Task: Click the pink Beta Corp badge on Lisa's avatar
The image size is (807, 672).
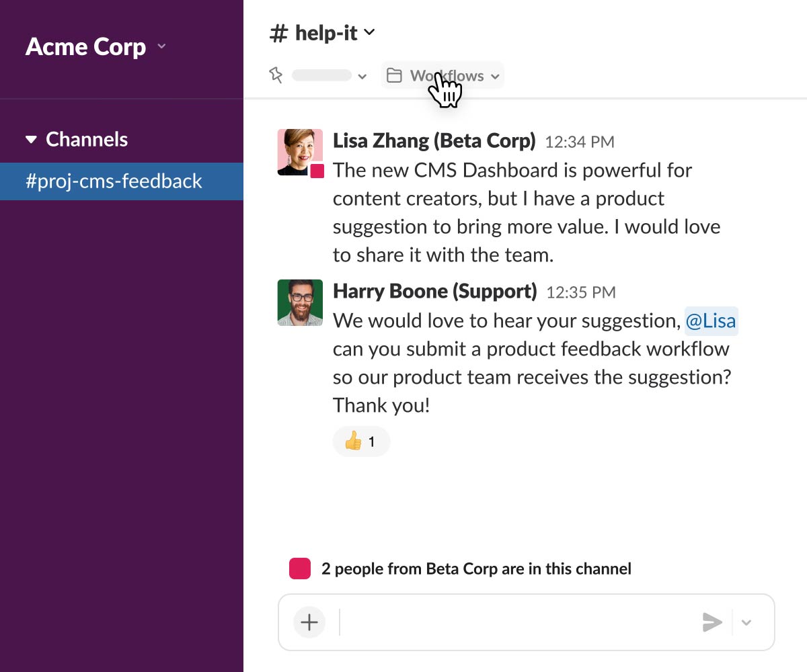Action: point(317,171)
